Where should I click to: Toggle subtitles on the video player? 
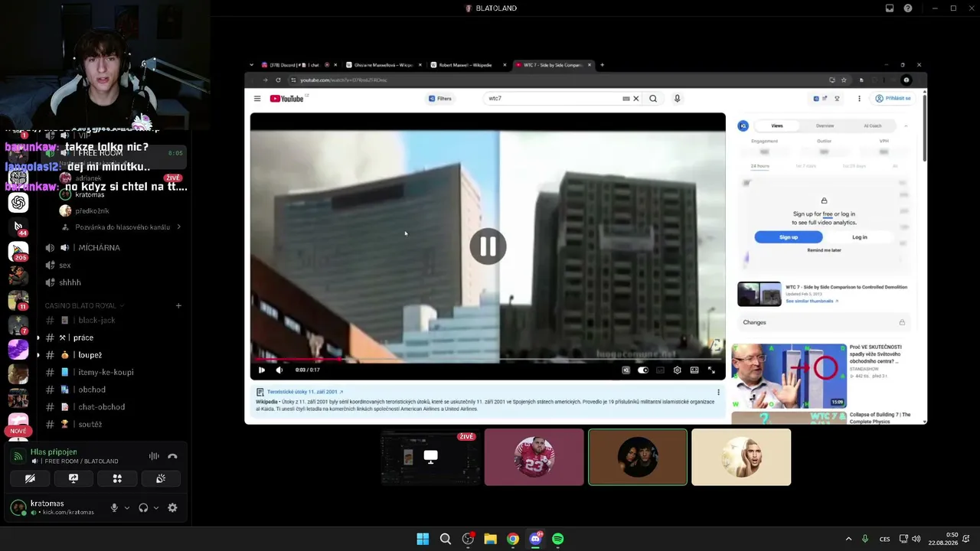660,370
